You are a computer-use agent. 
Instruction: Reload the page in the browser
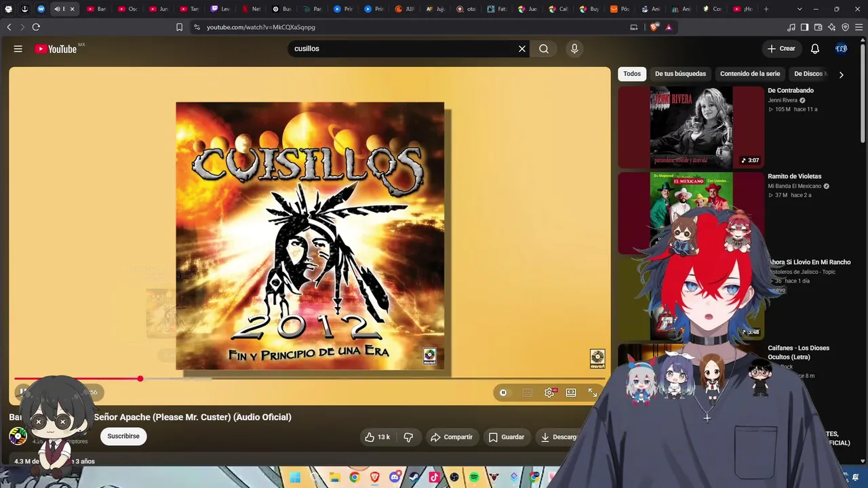tap(36, 27)
